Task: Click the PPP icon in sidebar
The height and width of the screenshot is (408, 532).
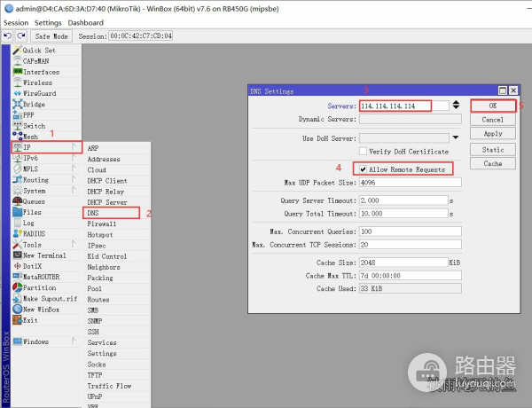Action: point(18,114)
